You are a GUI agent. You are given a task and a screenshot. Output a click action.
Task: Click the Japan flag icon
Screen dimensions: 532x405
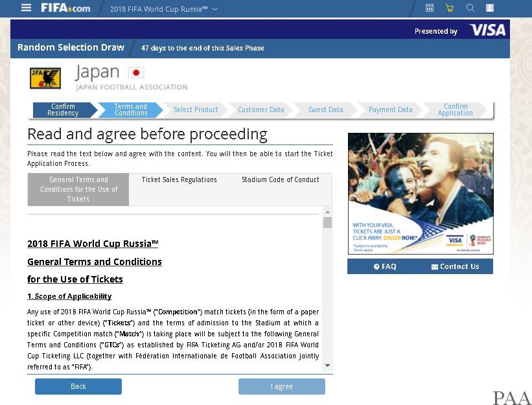136,73
